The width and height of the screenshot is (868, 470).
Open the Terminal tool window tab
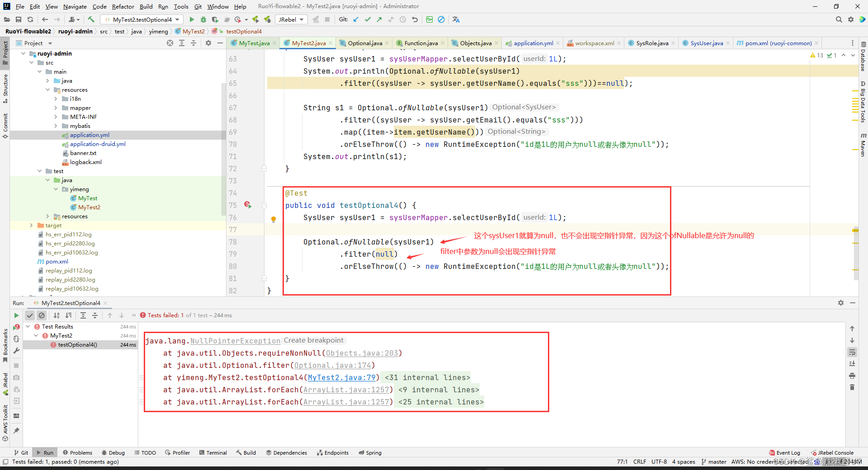(213, 452)
